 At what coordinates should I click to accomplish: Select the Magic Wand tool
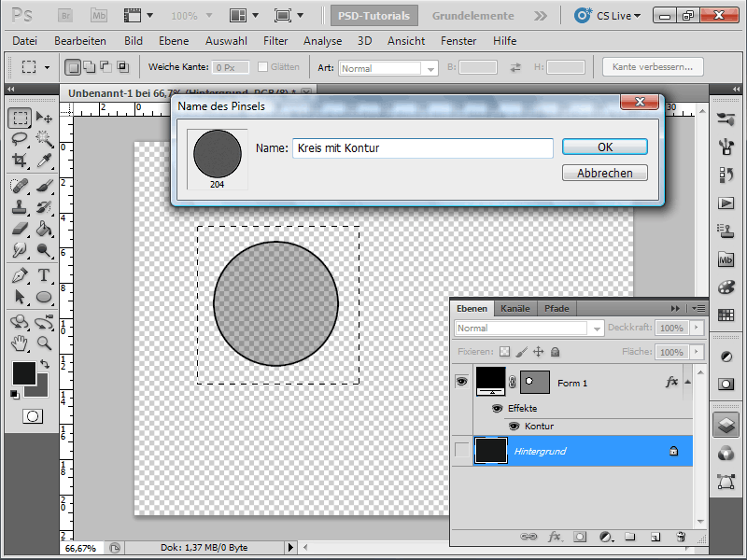(x=44, y=139)
